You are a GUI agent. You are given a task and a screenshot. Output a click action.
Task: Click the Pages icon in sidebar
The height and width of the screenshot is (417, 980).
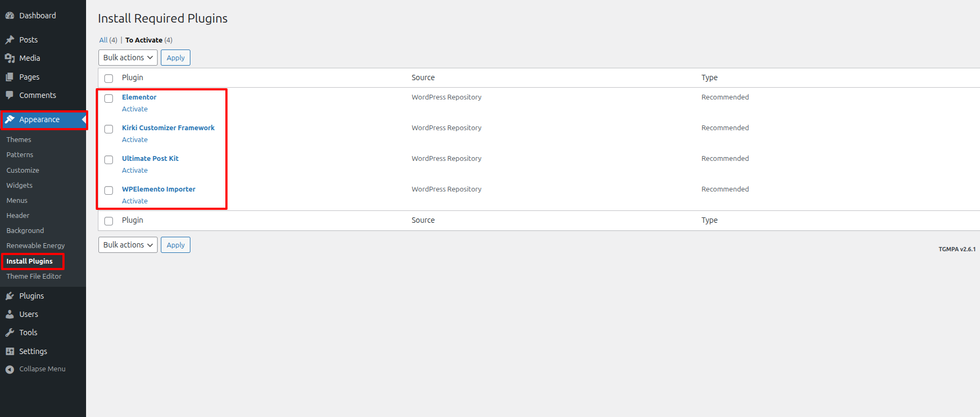10,77
